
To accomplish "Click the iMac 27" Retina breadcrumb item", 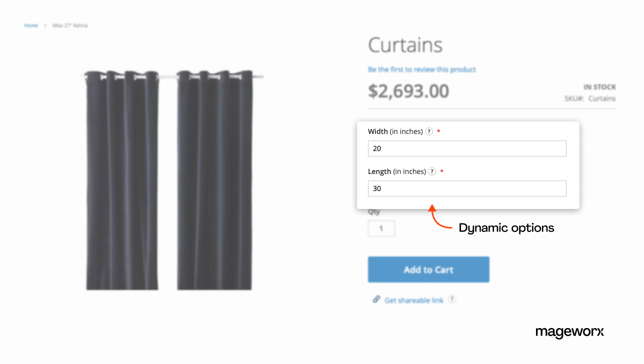I will click(x=70, y=25).
